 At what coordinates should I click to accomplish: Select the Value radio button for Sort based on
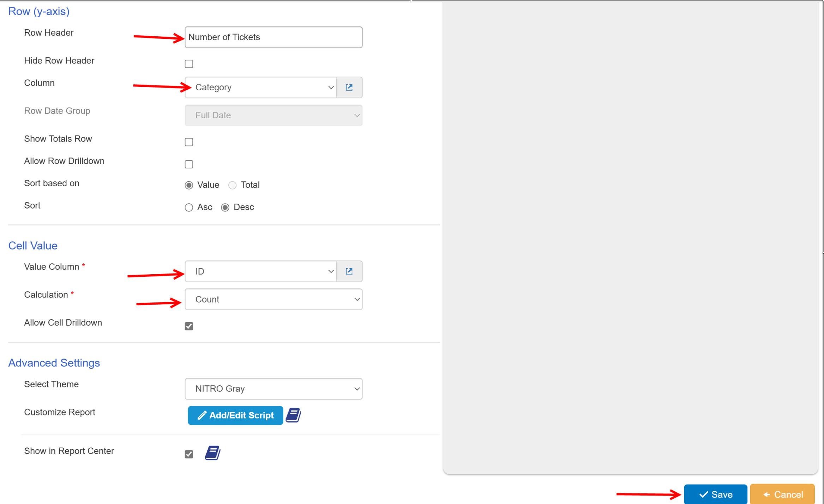[x=190, y=184]
